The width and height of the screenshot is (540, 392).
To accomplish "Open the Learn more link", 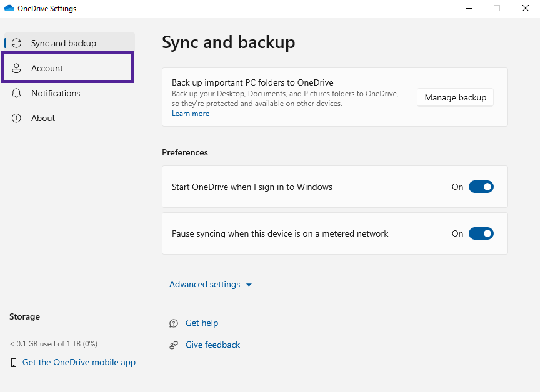I will coord(191,114).
